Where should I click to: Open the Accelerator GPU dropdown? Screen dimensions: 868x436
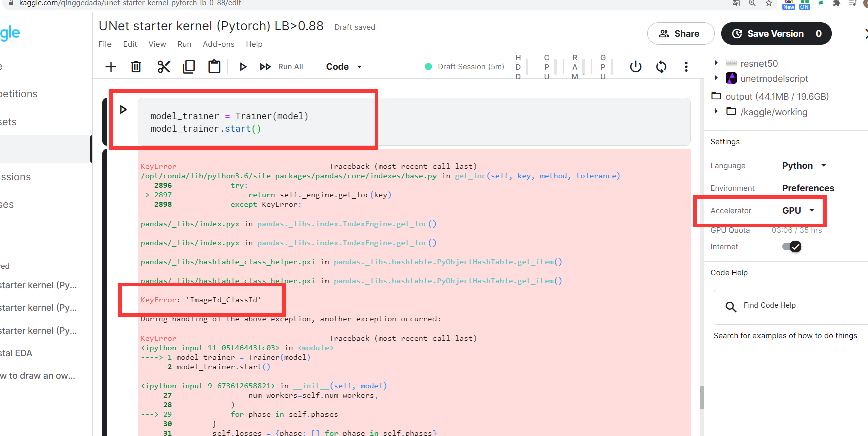point(798,211)
